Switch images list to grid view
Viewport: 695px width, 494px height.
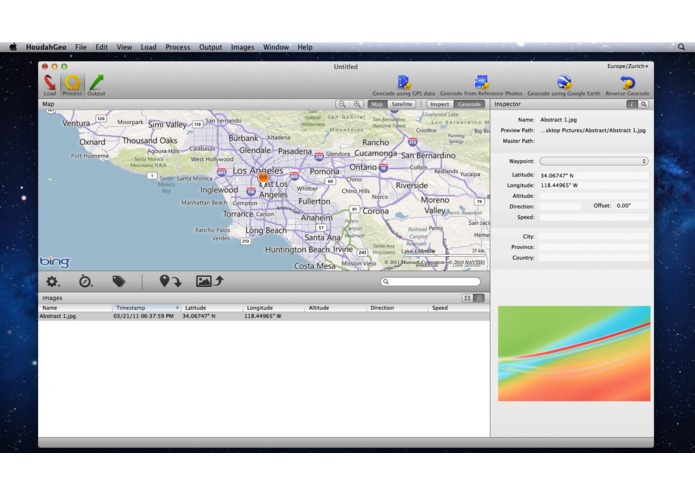click(x=467, y=298)
